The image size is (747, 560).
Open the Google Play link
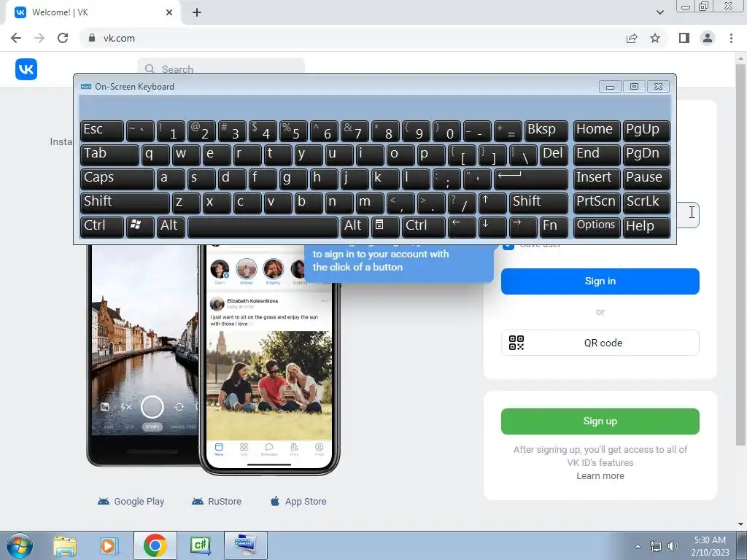tap(131, 502)
